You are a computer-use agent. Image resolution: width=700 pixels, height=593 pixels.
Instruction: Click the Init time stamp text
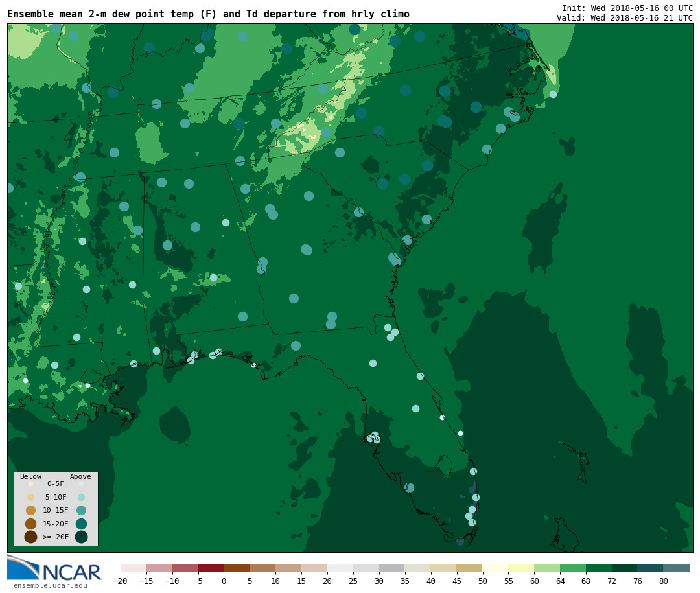[627, 8]
